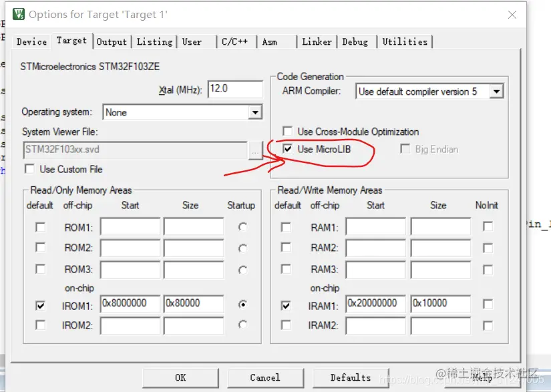Open the ARM Compiler version dropdown

coord(496,91)
